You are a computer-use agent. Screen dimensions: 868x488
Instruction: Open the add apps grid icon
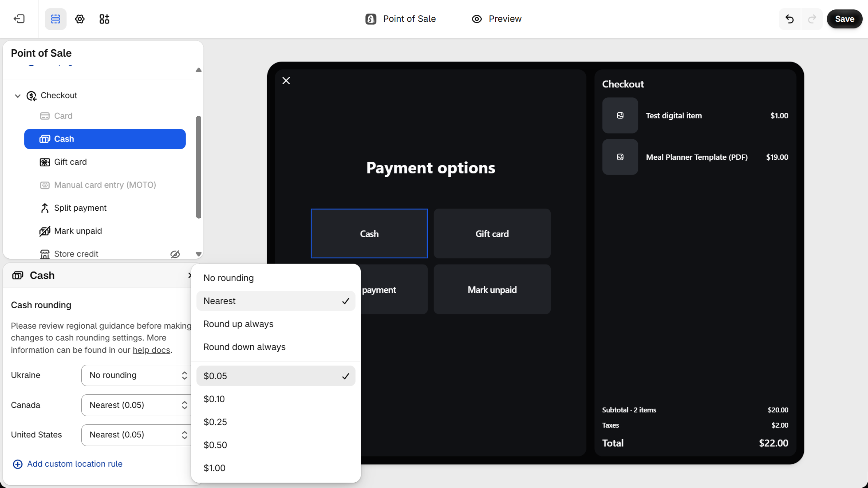click(104, 19)
